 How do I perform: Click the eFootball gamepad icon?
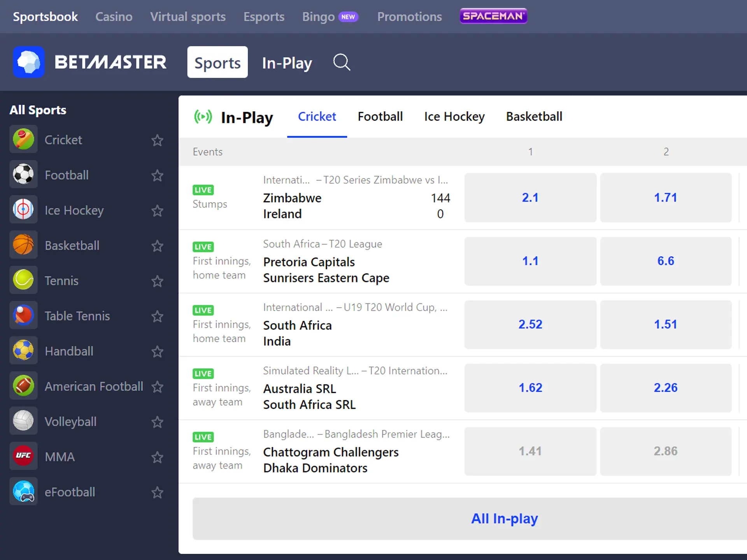click(23, 492)
